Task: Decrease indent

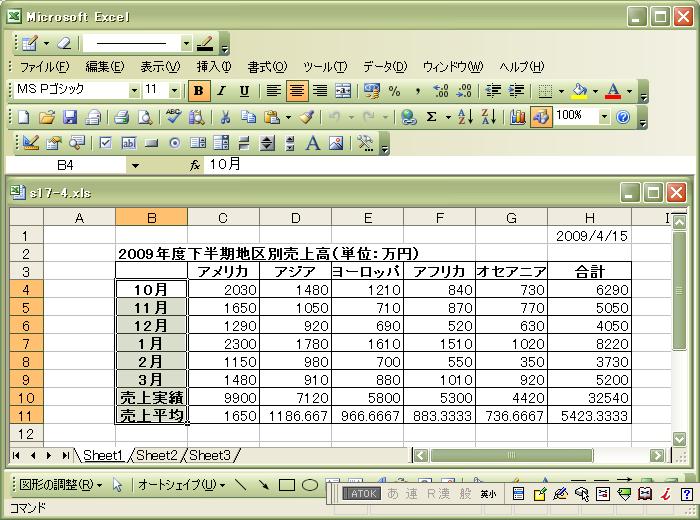Action: [x=493, y=91]
